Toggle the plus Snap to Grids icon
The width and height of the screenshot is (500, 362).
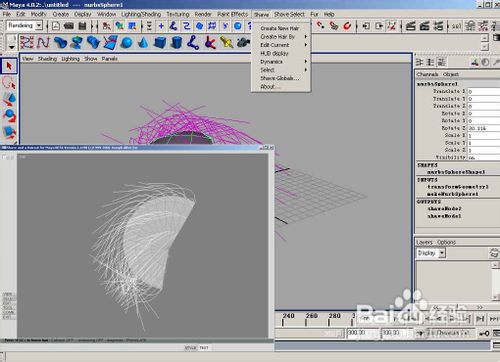[x=161, y=26]
